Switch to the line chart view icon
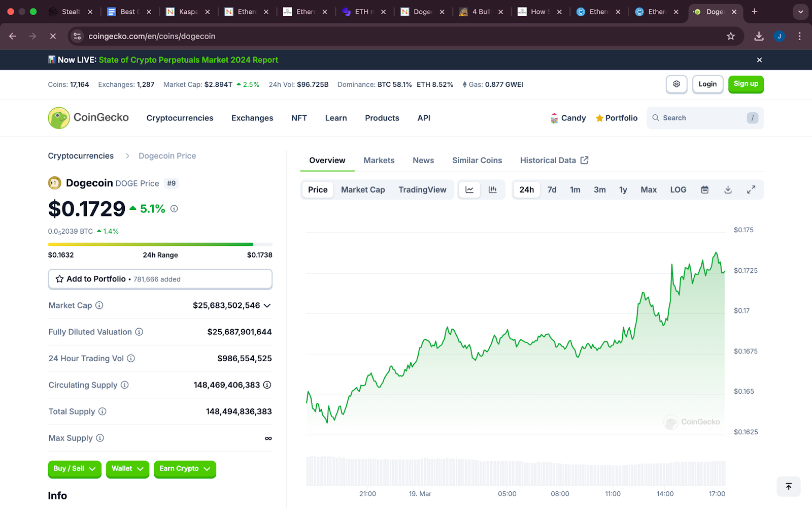This screenshot has width=812, height=508. [x=469, y=189]
